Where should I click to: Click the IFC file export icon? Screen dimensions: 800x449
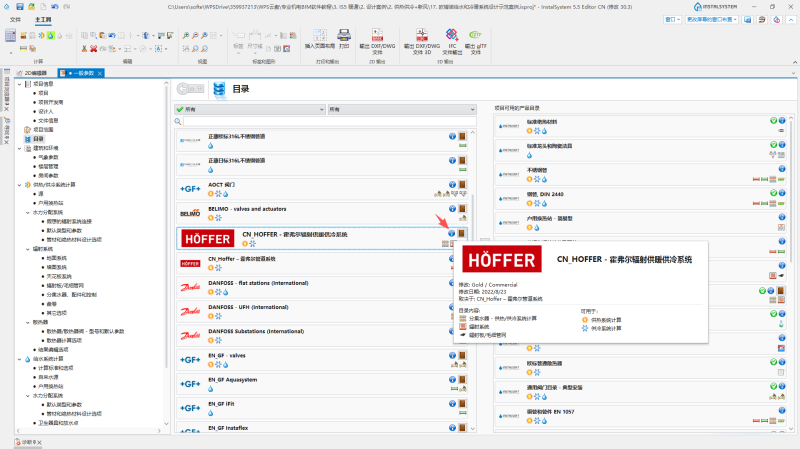(452, 35)
